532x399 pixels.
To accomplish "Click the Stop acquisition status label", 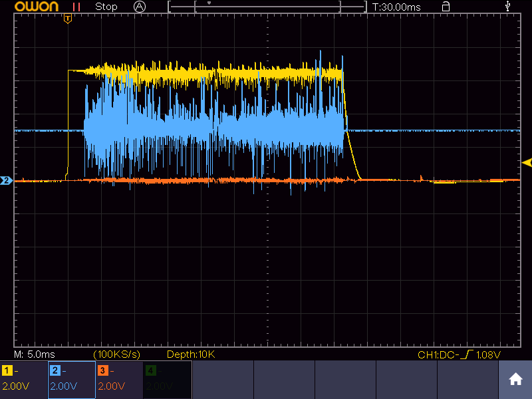I will 106,7.
